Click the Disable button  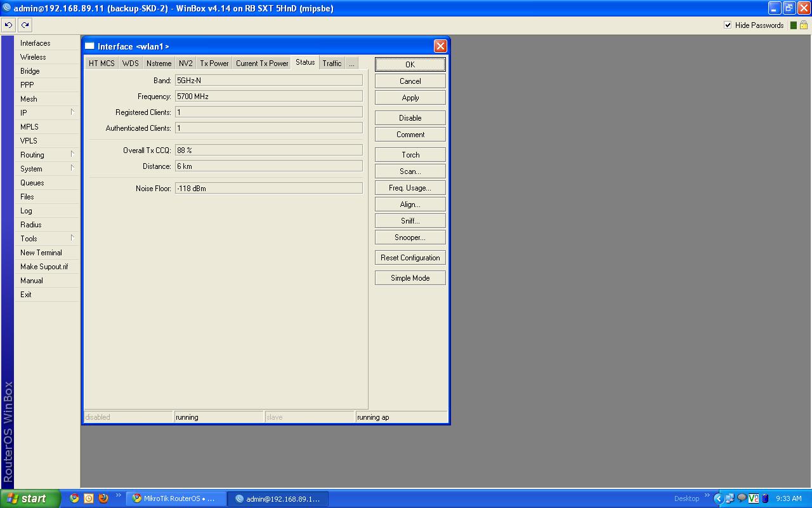click(410, 118)
